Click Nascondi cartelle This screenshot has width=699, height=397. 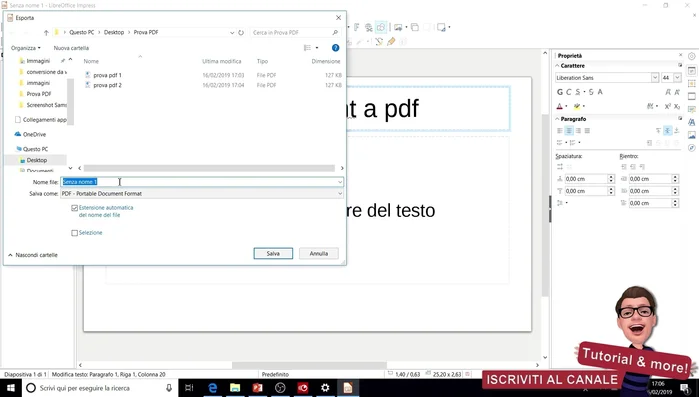[x=33, y=255]
